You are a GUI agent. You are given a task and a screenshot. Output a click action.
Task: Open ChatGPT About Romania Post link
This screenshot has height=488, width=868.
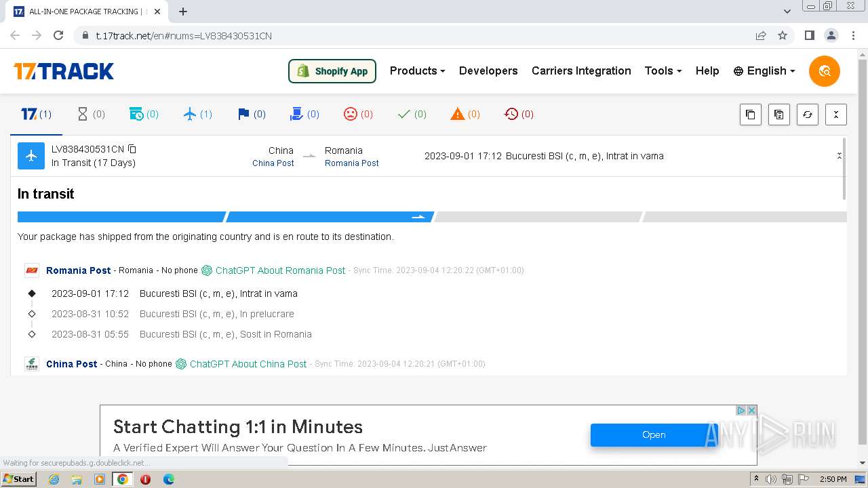[x=273, y=270]
